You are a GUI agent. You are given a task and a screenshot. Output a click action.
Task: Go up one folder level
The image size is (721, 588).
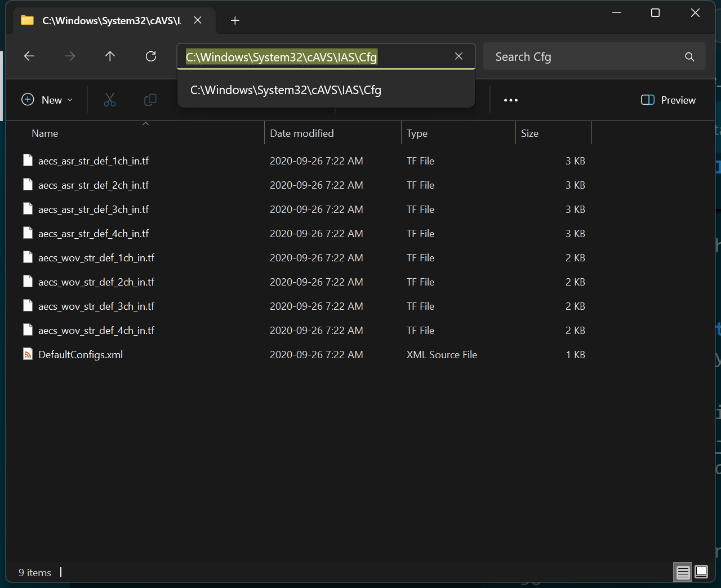pyautogui.click(x=110, y=56)
